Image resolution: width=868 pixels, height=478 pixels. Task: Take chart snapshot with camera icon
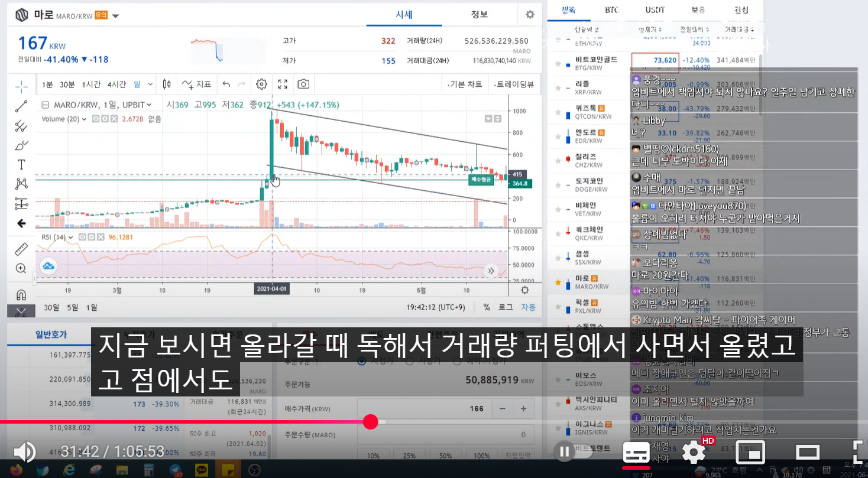303,84
